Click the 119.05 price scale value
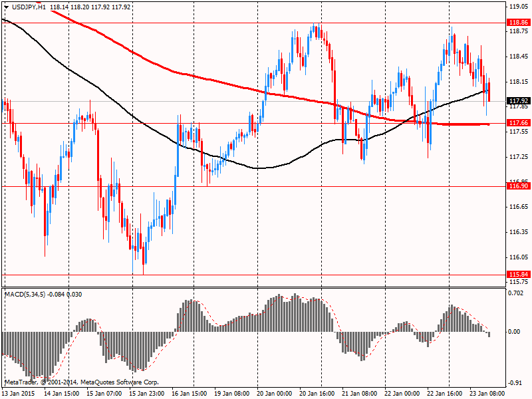Image resolution: width=532 pixels, height=399 pixels. (x=519, y=6)
